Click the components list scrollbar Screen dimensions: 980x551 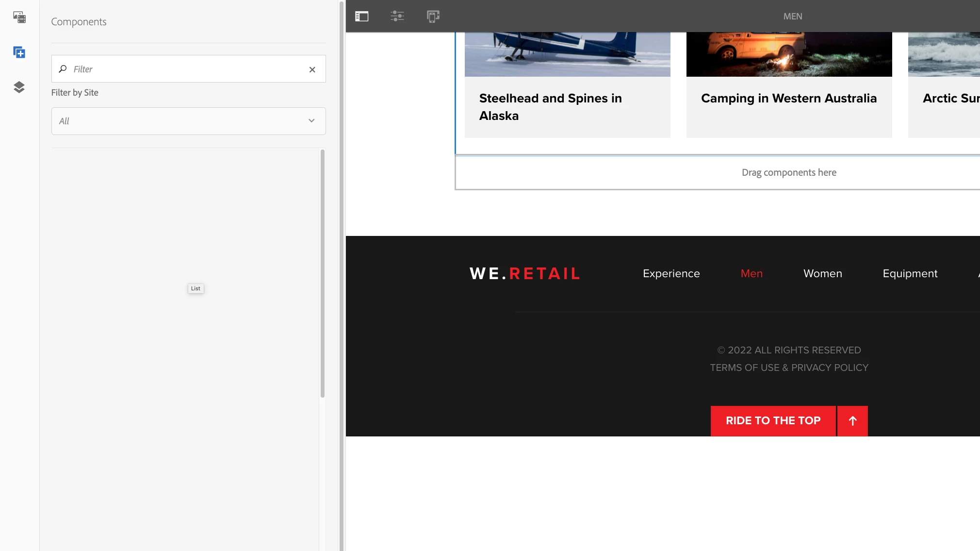click(x=322, y=274)
